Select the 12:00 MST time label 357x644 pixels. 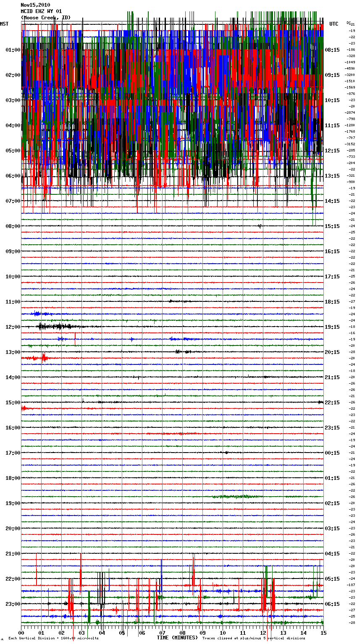tap(13, 327)
